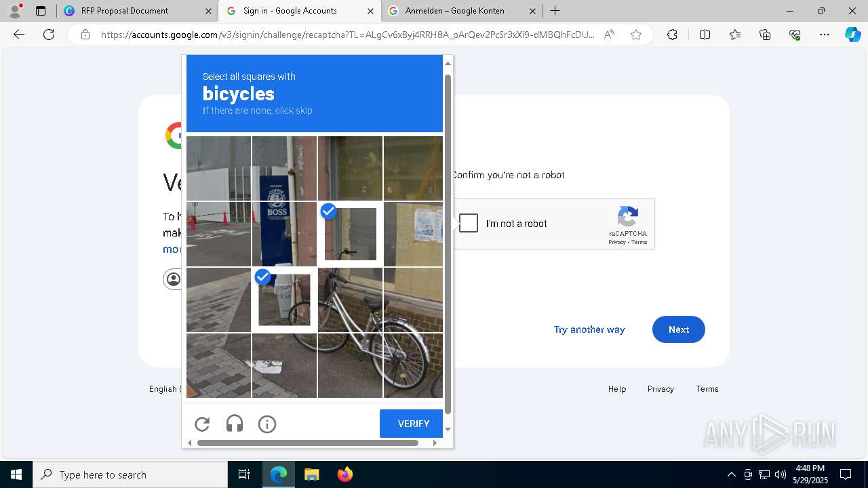Open the favorites list
Screen dimensions: 868x488
735,35
